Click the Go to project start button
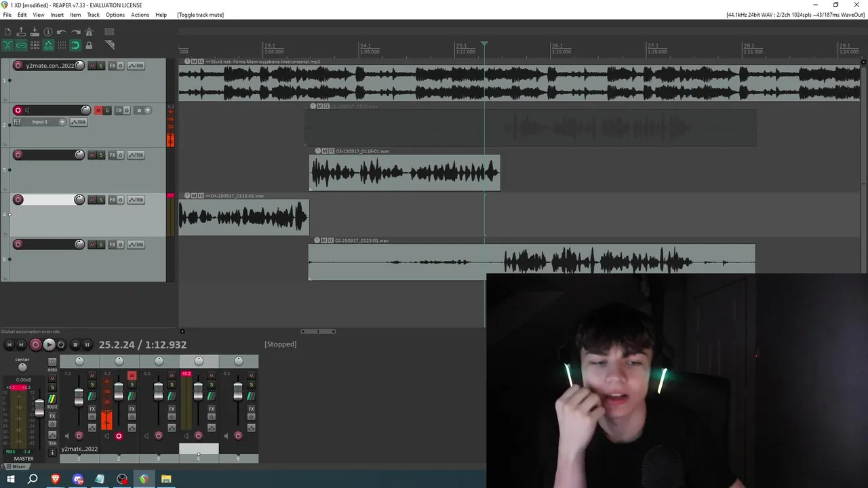The height and width of the screenshot is (488, 868). pyautogui.click(x=9, y=345)
